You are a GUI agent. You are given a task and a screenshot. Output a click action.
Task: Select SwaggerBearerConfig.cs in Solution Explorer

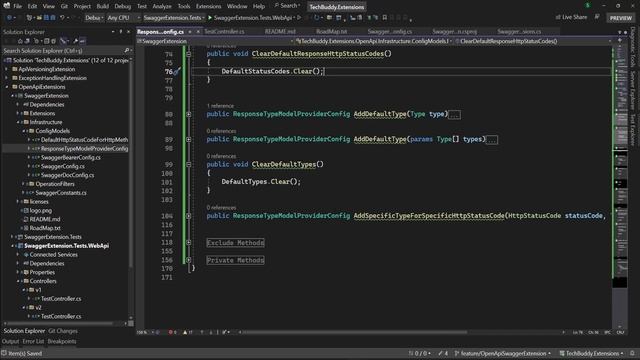(x=71, y=158)
